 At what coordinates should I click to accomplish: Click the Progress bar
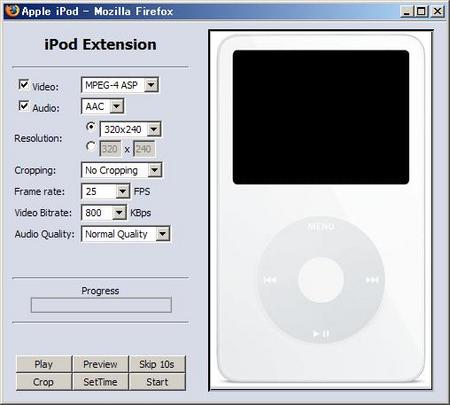click(101, 305)
